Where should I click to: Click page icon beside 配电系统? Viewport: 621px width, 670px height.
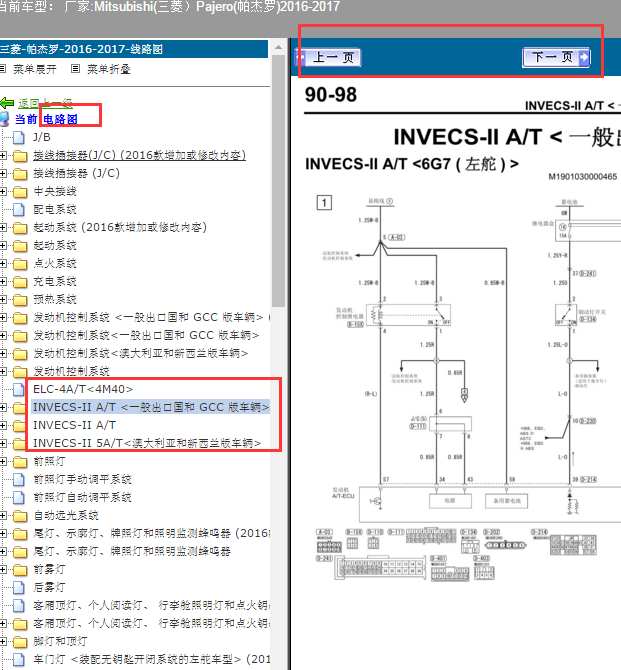(18, 209)
